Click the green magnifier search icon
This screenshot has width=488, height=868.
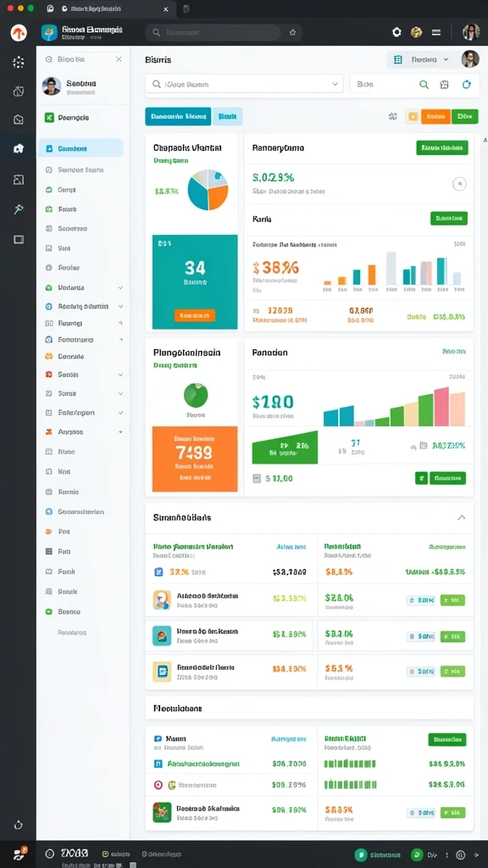pyautogui.click(x=424, y=85)
